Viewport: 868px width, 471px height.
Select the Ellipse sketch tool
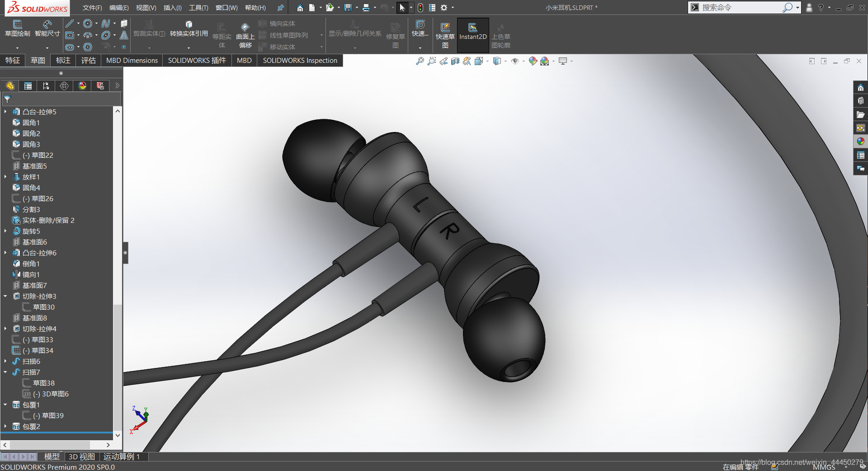[106, 35]
